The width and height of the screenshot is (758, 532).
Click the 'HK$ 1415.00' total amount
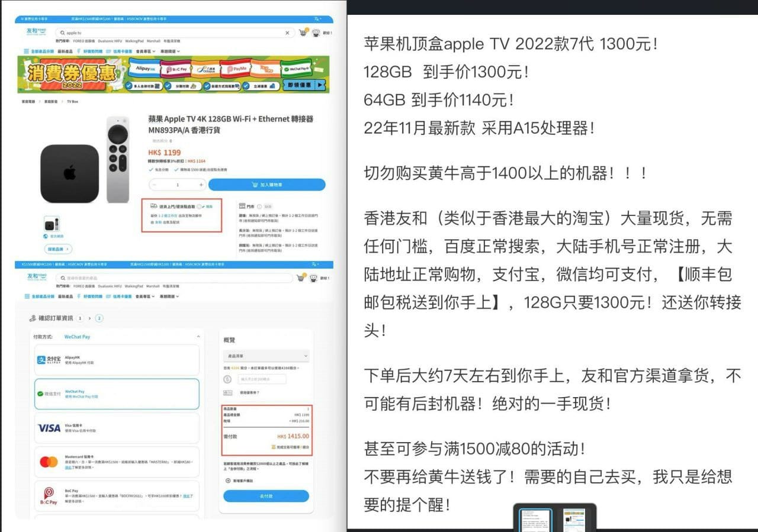(293, 436)
